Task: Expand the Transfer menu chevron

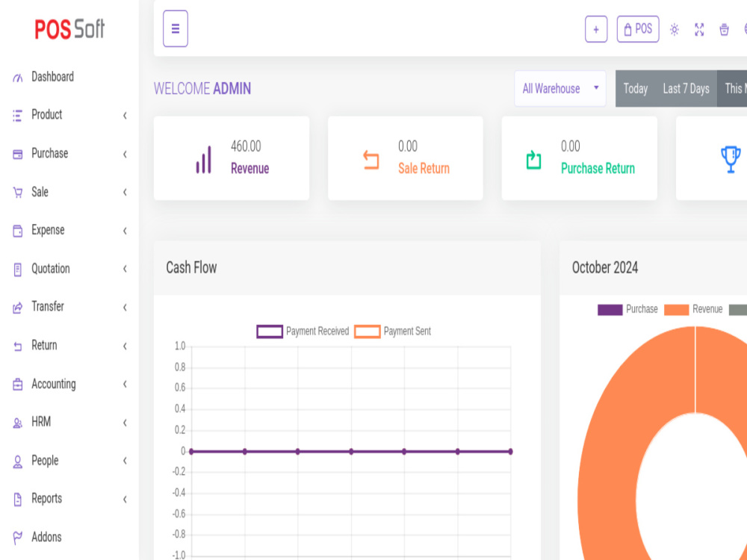Action: coord(125,308)
